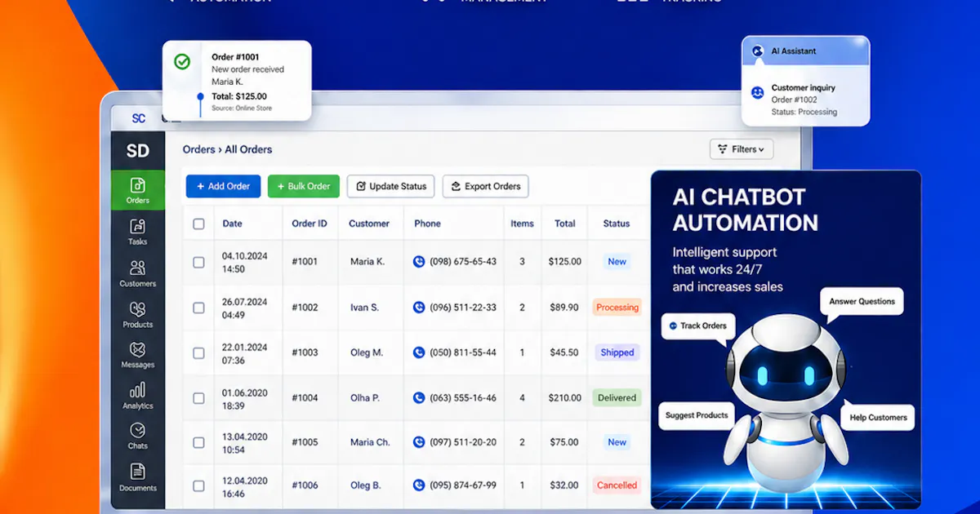Click the Add Order button

coord(223,186)
